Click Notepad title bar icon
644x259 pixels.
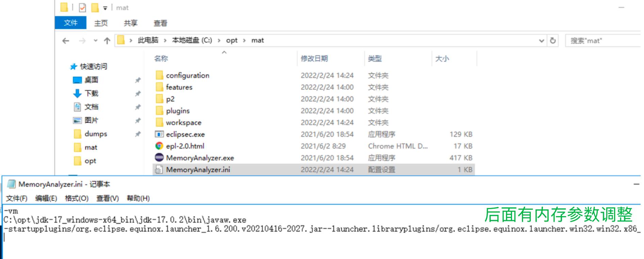pos(12,184)
